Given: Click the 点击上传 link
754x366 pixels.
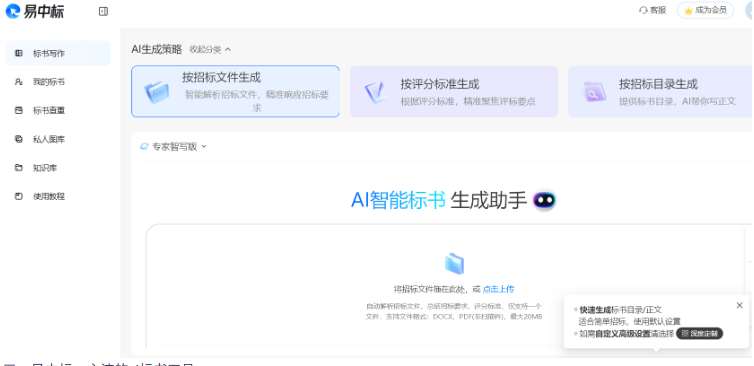Looking at the screenshot, I should click(x=498, y=289).
